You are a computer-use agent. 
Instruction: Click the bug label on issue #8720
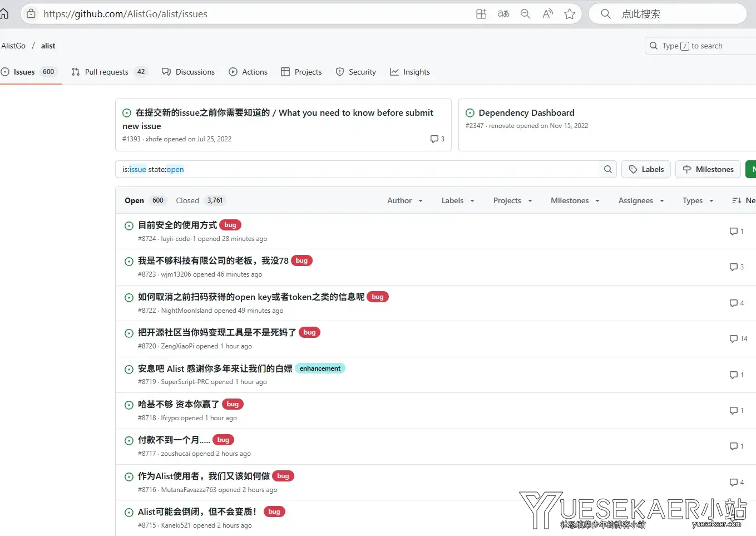[x=310, y=332]
